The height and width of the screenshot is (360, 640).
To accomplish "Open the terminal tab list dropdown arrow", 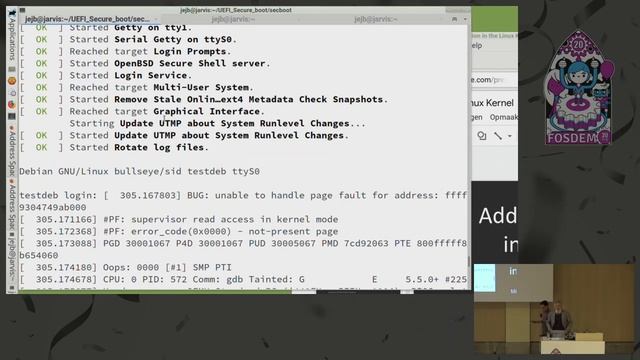I will 465,19.
